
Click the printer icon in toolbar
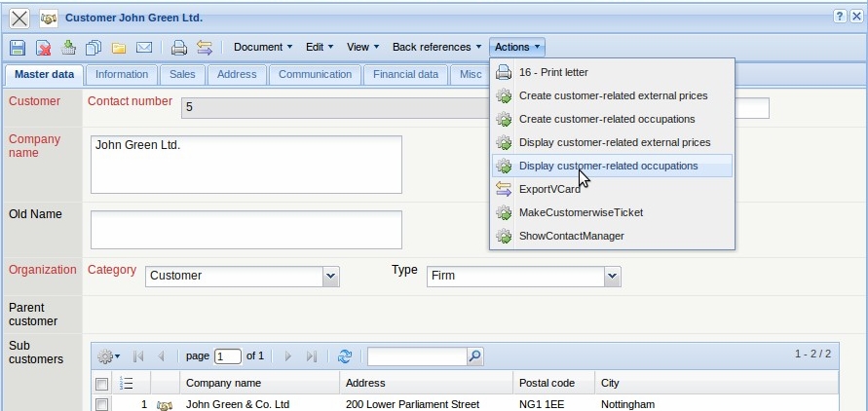pyautogui.click(x=178, y=47)
